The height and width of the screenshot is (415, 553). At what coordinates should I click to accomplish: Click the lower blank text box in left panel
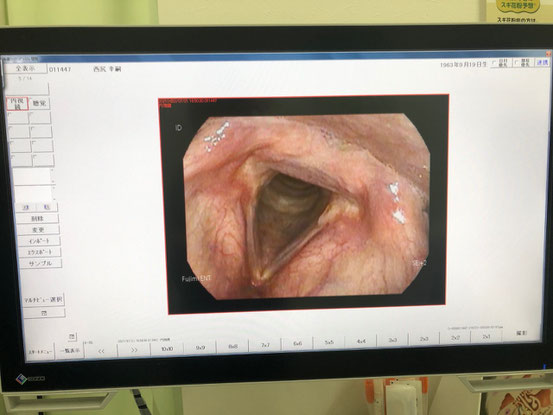point(35,194)
